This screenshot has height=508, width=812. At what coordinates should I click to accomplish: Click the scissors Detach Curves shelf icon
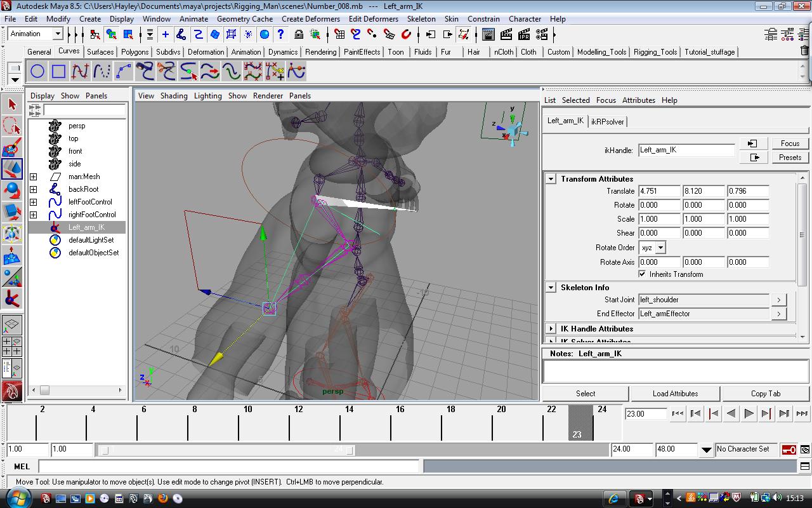(166, 71)
